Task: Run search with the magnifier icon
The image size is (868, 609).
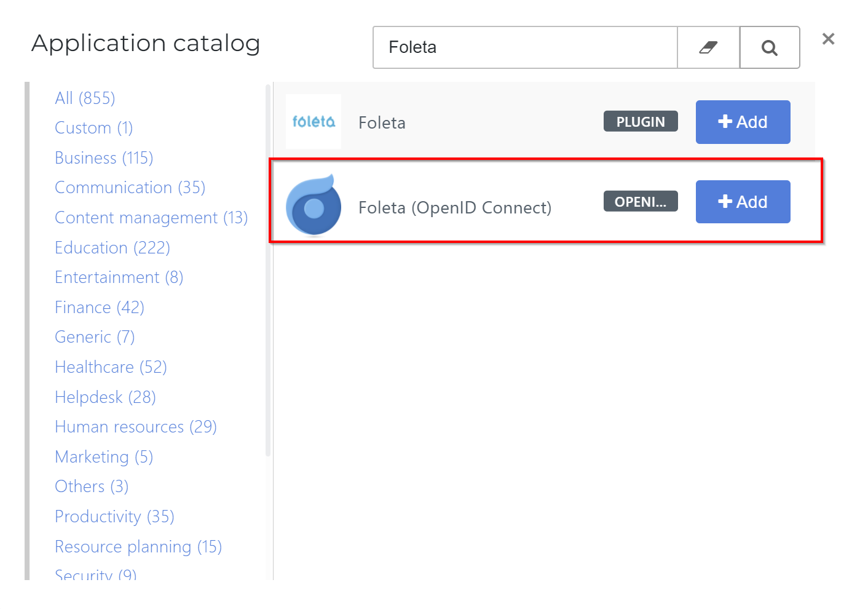Action: (x=770, y=47)
